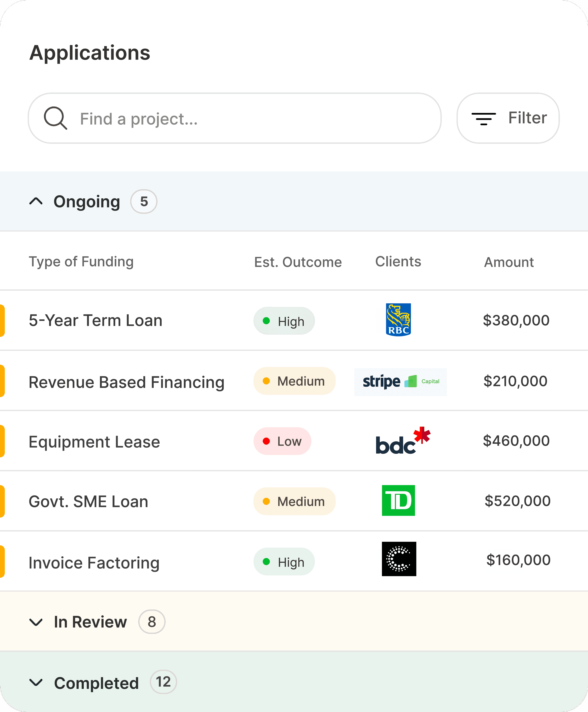The image size is (588, 712).
Task: Click the RBC bank logo
Action: point(398,320)
